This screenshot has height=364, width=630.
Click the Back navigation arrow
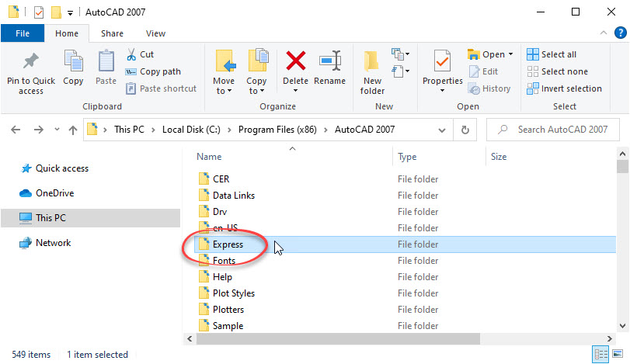16,130
